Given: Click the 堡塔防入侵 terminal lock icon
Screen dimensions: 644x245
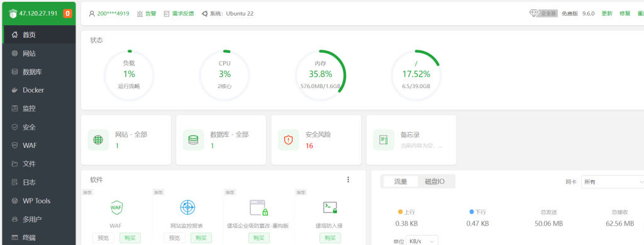Looking at the screenshot, I should tap(330, 207).
